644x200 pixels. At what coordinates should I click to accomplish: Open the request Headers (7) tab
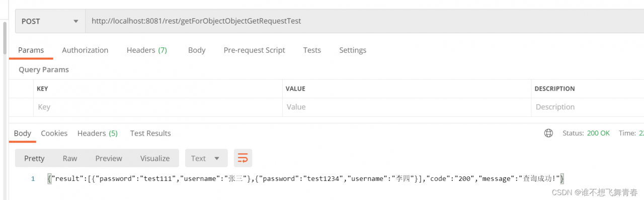[147, 50]
